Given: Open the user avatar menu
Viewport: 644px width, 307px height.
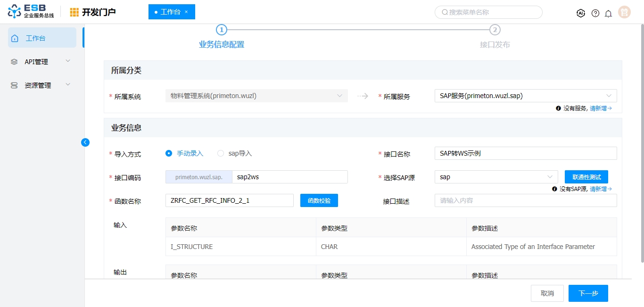Looking at the screenshot, I should [624, 13].
